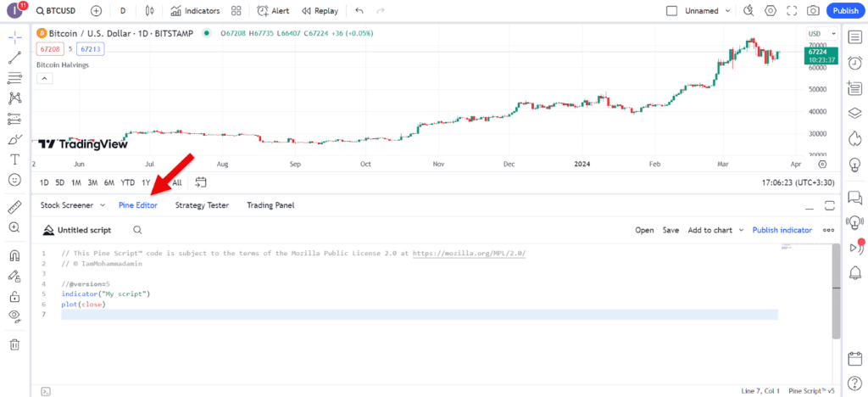Select the trend line drawing tool

point(14,58)
